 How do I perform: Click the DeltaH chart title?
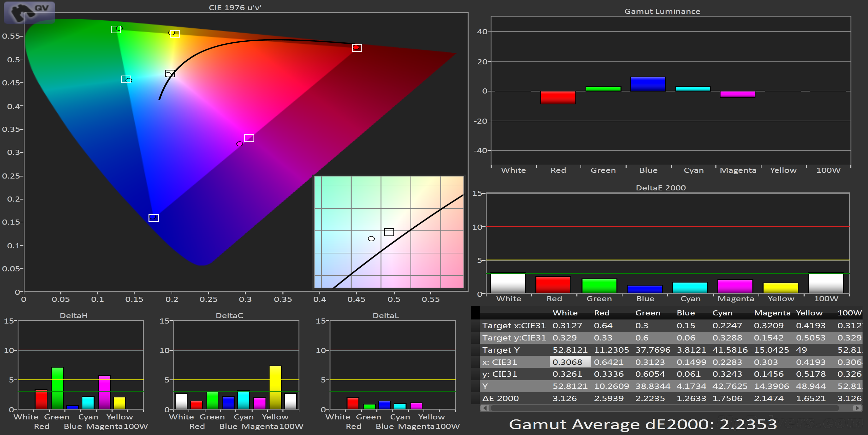(74, 315)
